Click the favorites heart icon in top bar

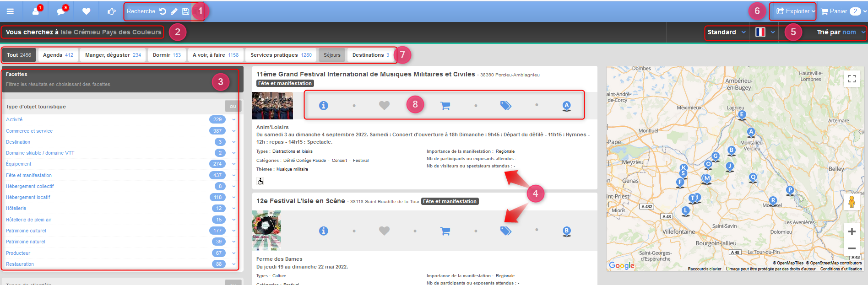(86, 11)
